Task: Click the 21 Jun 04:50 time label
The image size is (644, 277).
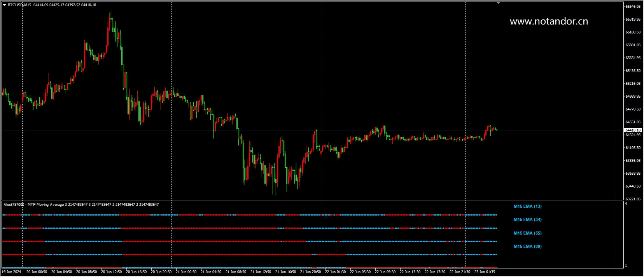Action: click(x=211, y=272)
